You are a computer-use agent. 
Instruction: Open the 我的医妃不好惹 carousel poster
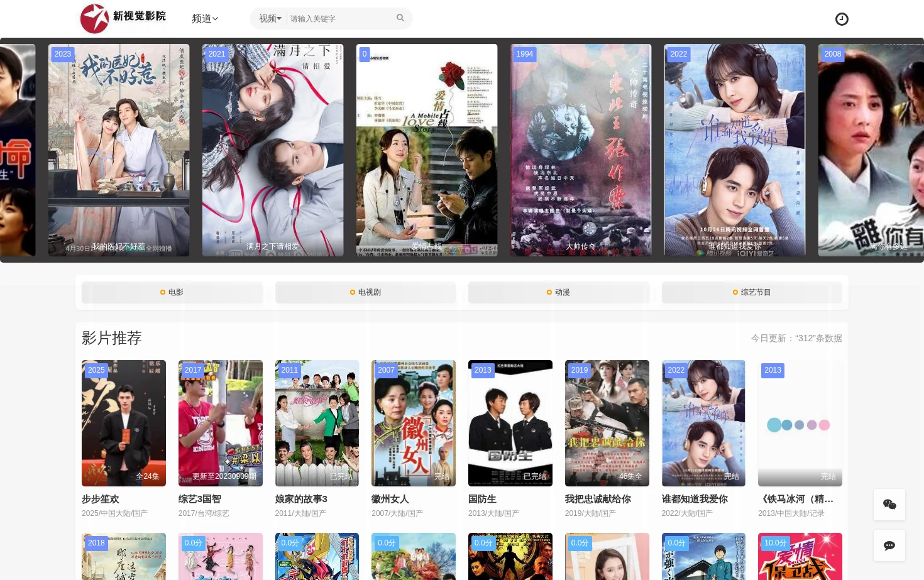[119, 150]
